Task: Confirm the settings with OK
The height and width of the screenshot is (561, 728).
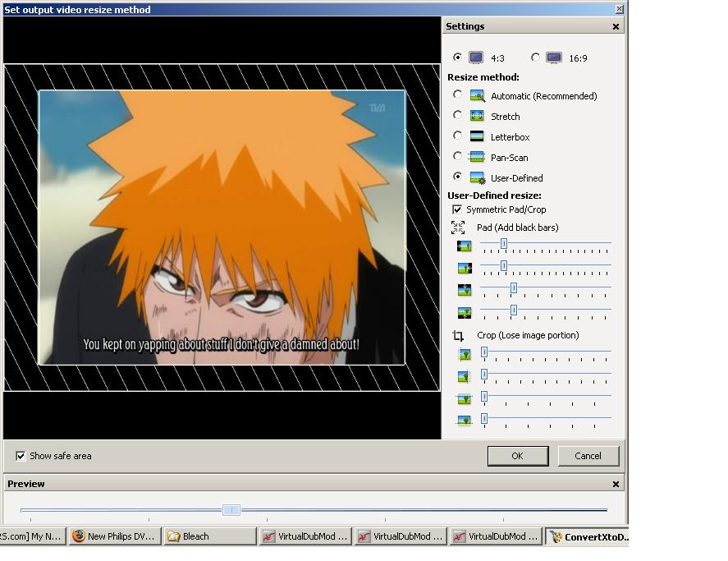Action: [x=518, y=456]
